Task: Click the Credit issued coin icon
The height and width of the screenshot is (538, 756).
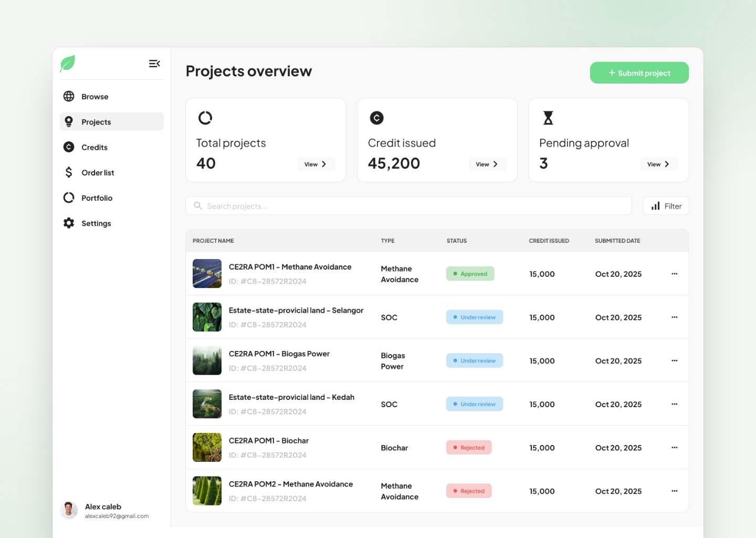Action: pos(377,118)
